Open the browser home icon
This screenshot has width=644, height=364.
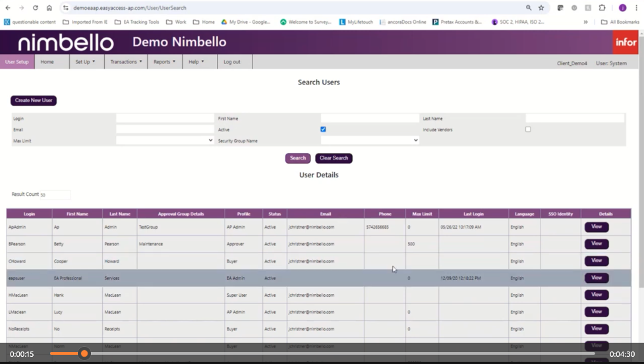pyautogui.click(x=49, y=8)
